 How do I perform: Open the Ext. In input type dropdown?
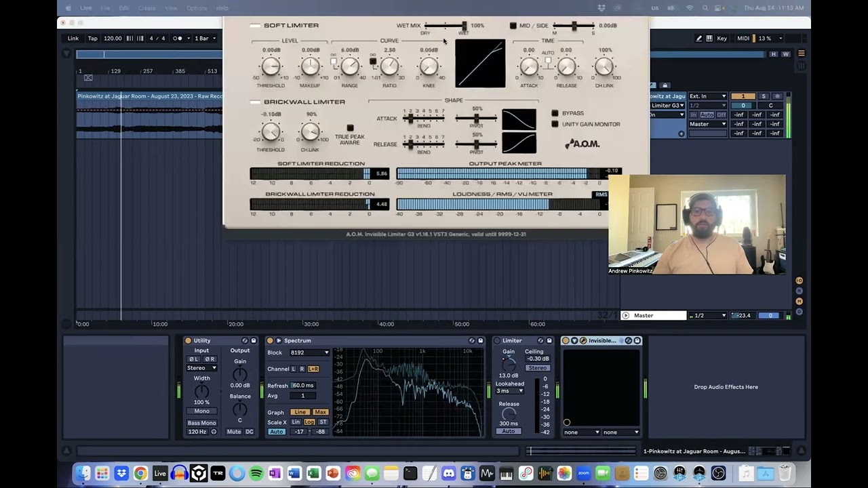click(708, 96)
